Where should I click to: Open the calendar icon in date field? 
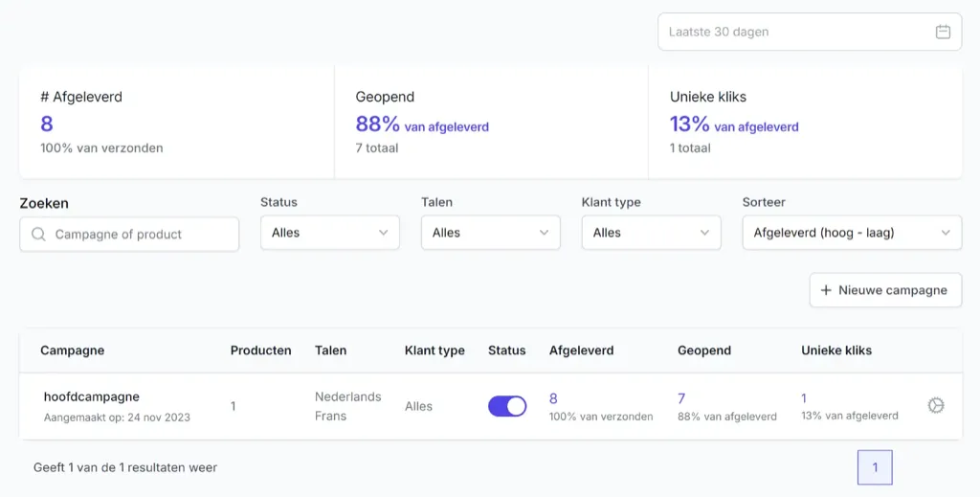[x=943, y=32]
